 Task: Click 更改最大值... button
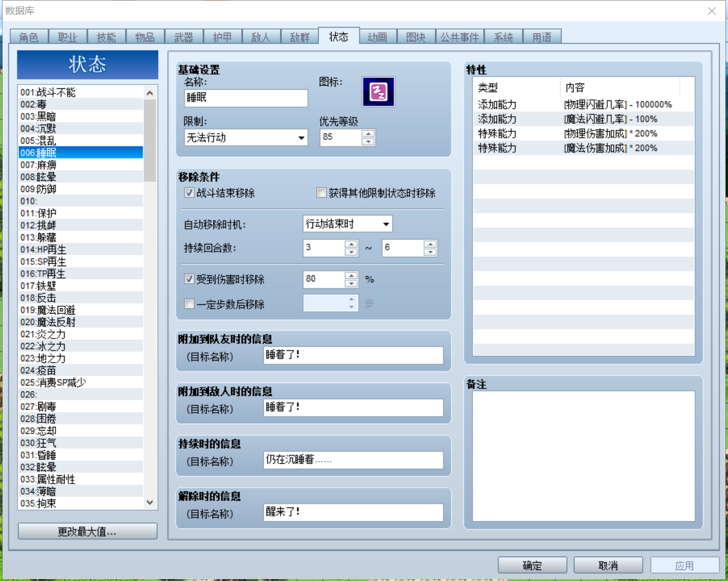[x=87, y=531]
